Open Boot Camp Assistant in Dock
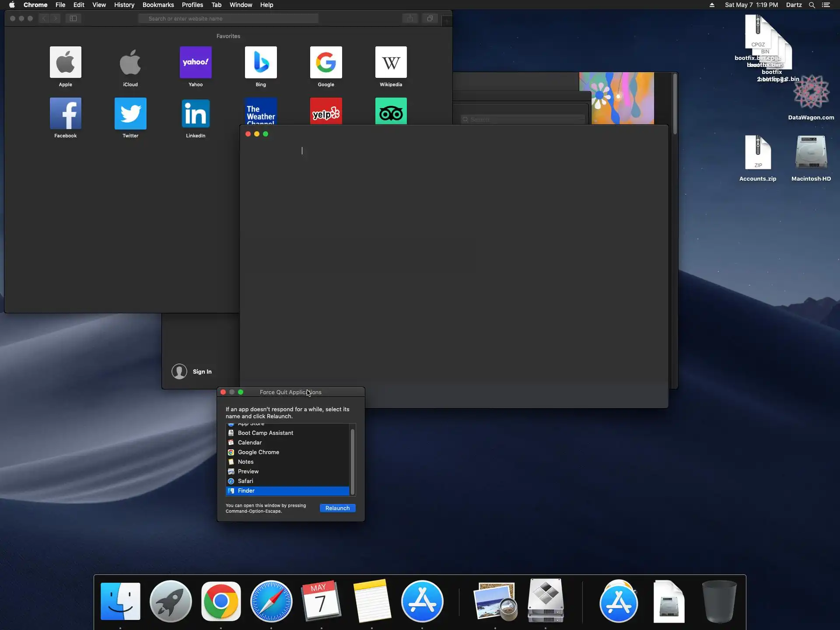The height and width of the screenshot is (630, 840). click(546, 601)
